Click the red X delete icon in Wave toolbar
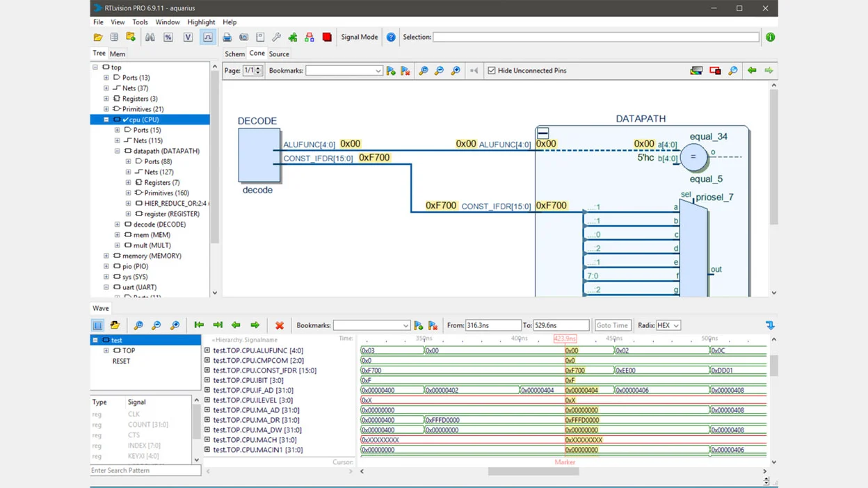868x488 pixels. coord(280,325)
